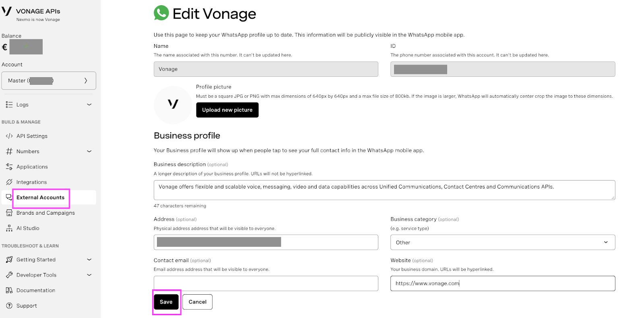Click the Logs list icon
Image resolution: width=644 pixels, height=318 pixels.
(x=9, y=105)
